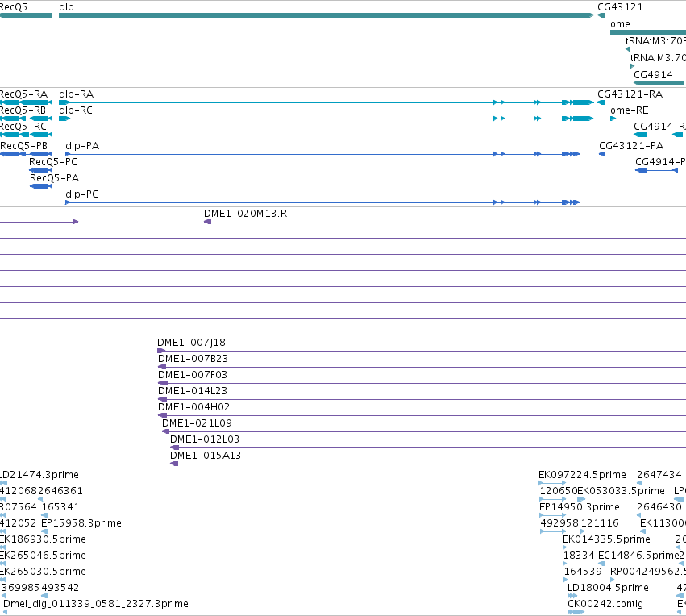Click the DME1-015A13 clone label
The height and width of the screenshot is (616, 686).
[x=206, y=456]
